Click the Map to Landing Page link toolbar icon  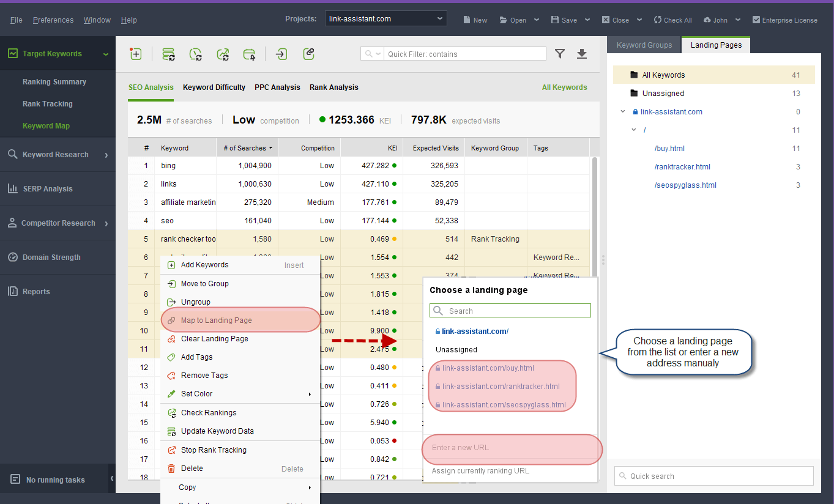[x=309, y=54]
